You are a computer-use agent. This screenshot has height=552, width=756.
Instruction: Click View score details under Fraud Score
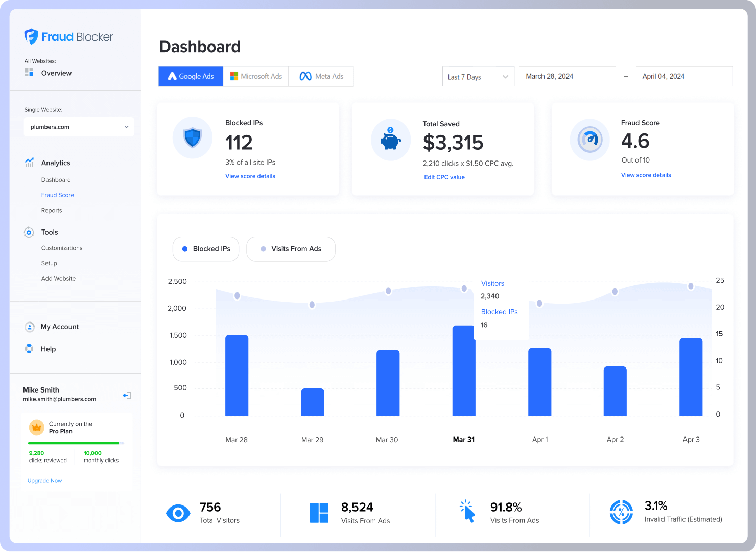[646, 175]
